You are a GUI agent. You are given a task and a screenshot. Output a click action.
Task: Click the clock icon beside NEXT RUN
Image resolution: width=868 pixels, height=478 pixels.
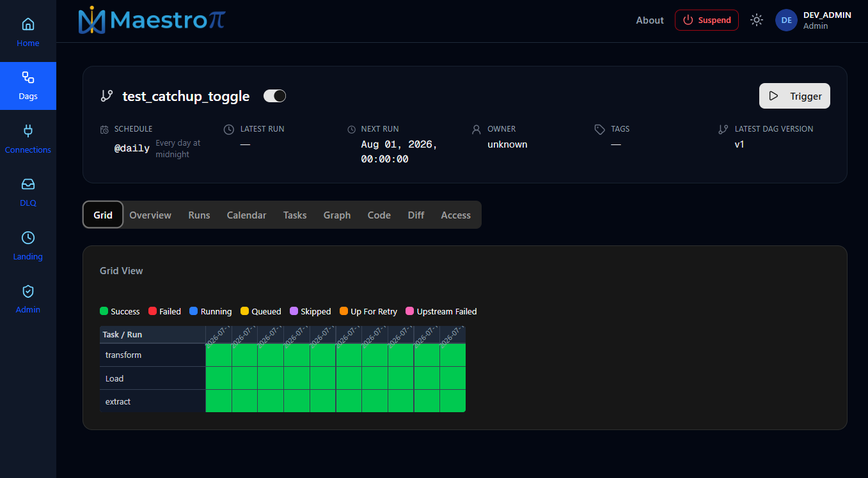(351, 130)
